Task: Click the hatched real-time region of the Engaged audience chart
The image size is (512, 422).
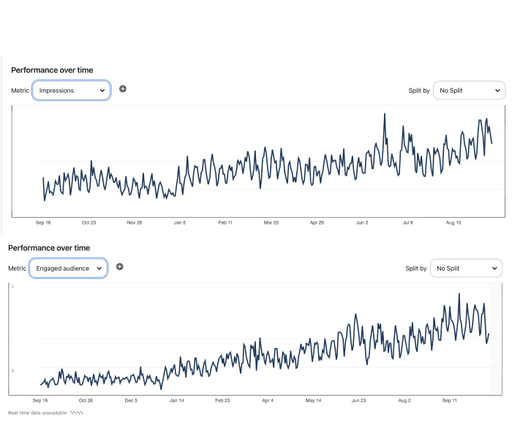Action: pos(495,338)
